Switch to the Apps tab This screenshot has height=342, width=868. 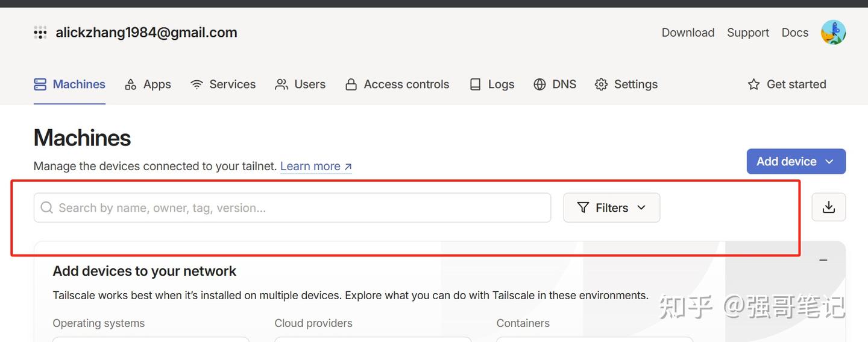(x=148, y=84)
